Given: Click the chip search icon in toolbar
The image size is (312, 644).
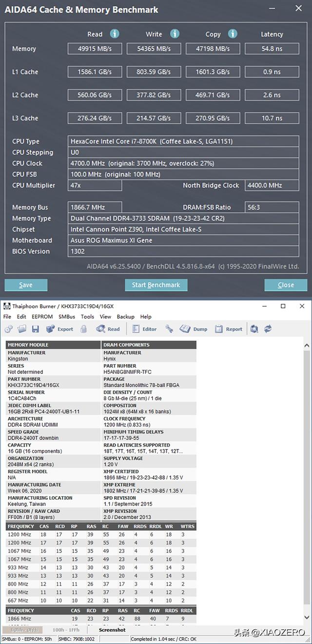Looking at the screenshot, I should 254,329.
